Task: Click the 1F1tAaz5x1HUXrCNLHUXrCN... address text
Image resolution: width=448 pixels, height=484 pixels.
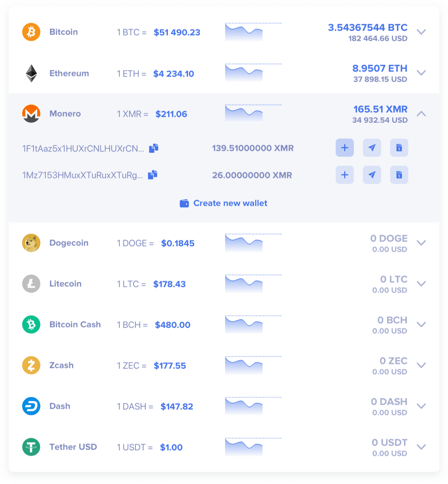Action: tap(83, 148)
